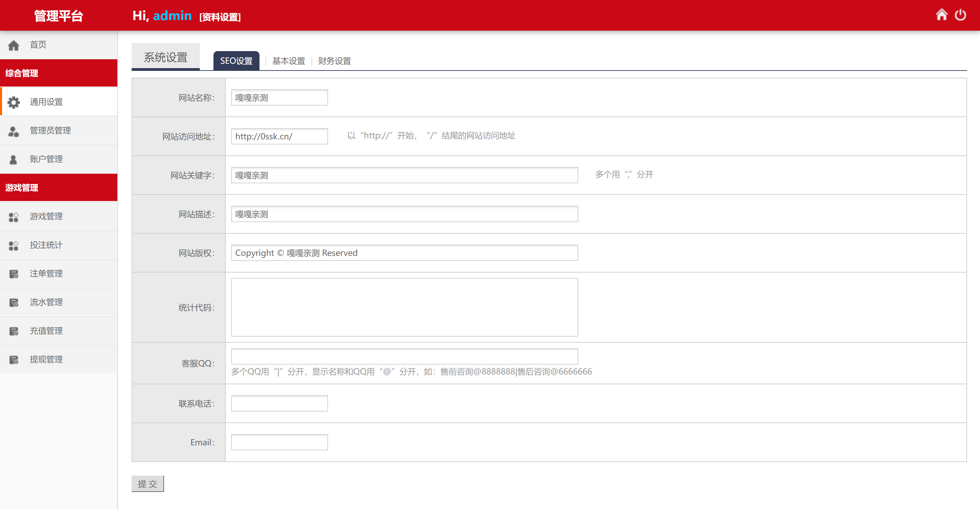Screen dimensions: 980x509
Task: Click the home icon in top-right header
Action: tap(941, 15)
